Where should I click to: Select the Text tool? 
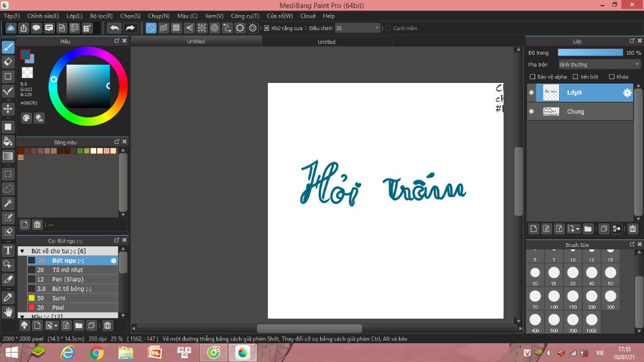click(8, 250)
